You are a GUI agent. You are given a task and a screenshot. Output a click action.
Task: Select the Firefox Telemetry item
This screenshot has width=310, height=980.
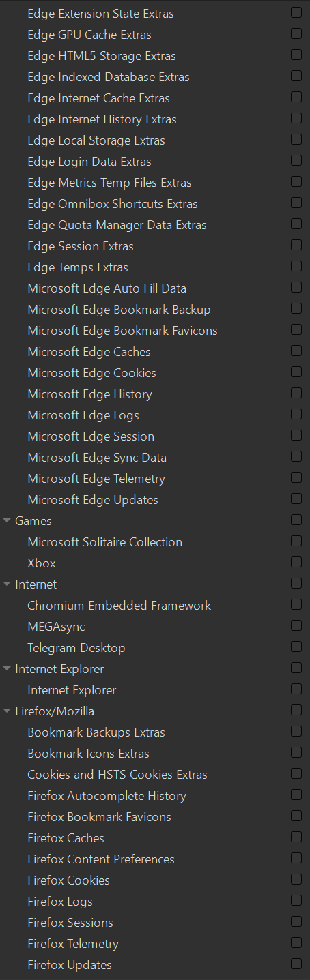[73, 944]
